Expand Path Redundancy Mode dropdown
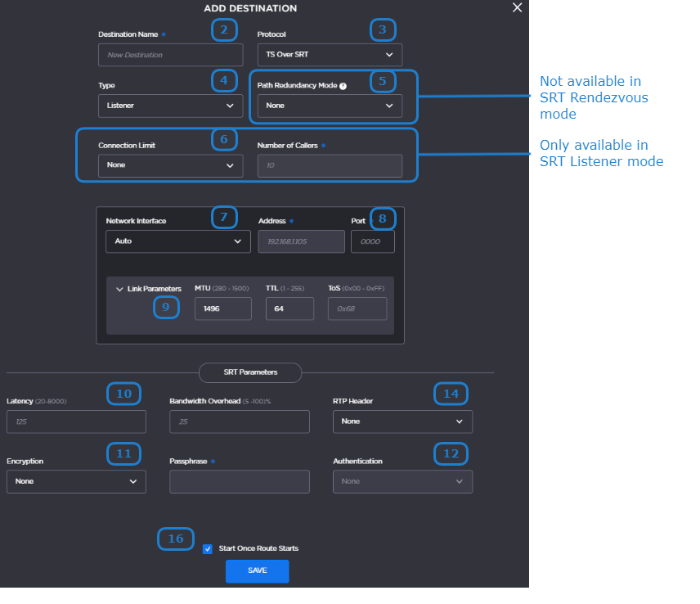700x604 pixels. (x=330, y=106)
